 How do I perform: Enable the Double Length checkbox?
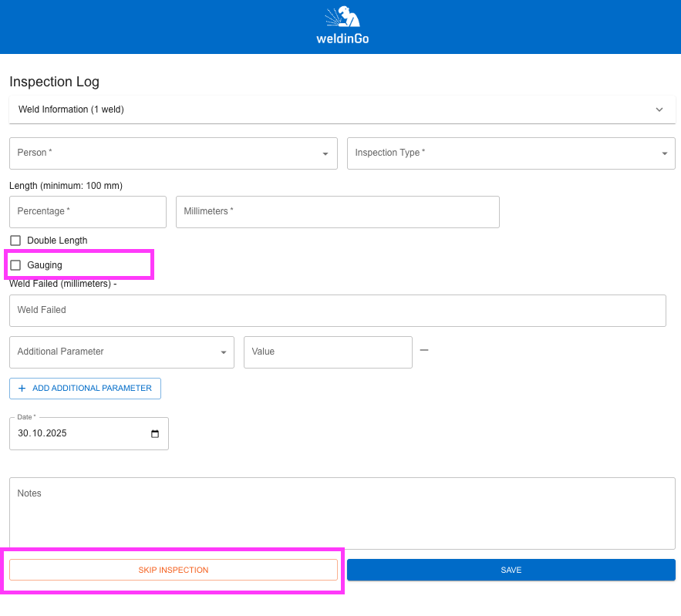click(15, 241)
